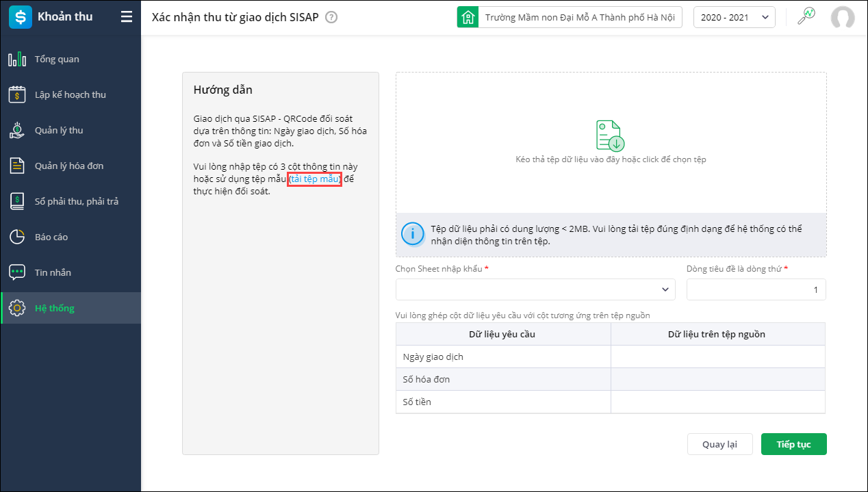Click the Quản lý hóa đơn document icon

click(x=17, y=166)
